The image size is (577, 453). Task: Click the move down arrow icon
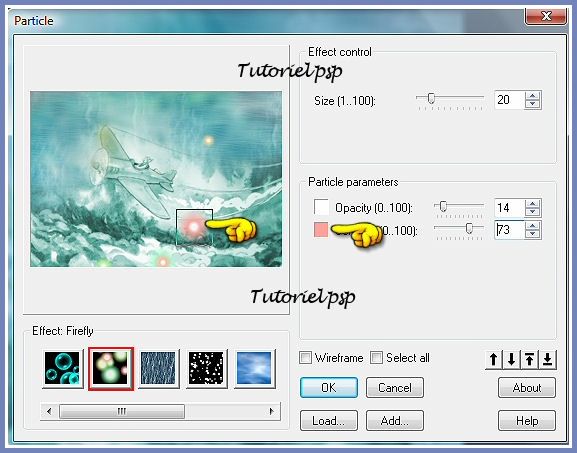pos(511,359)
